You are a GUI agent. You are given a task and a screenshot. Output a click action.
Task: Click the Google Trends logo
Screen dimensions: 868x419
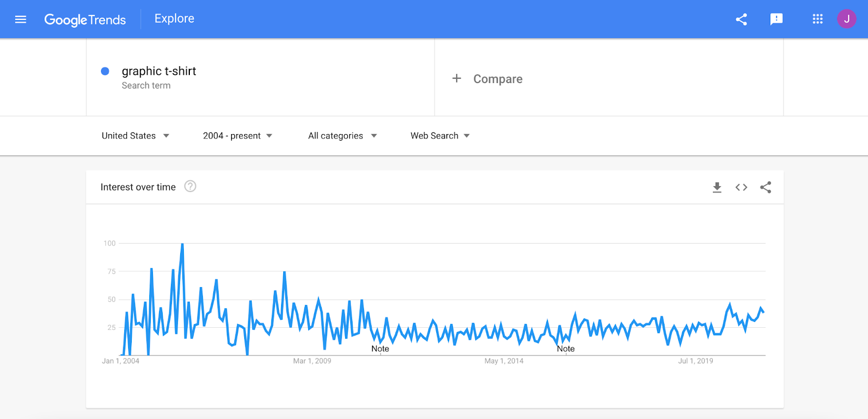coord(85,20)
